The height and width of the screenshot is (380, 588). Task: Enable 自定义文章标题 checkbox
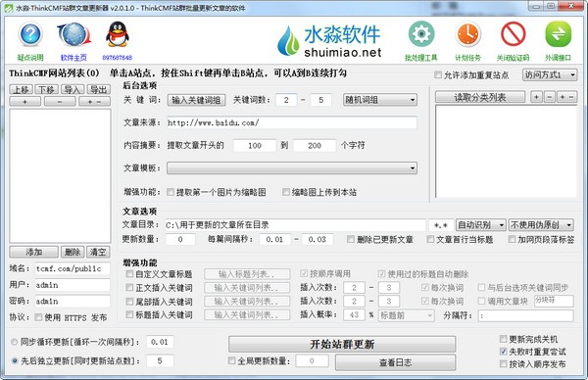(129, 274)
